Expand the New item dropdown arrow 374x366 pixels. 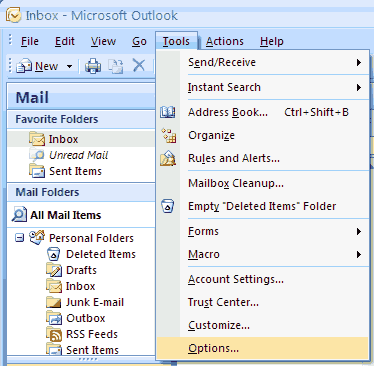click(x=69, y=66)
